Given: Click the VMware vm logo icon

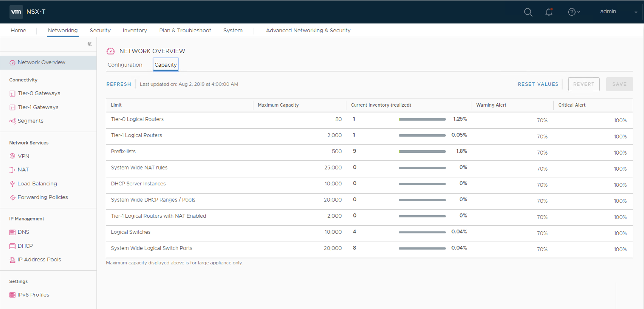Looking at the screenshot, I should (16, 12).
